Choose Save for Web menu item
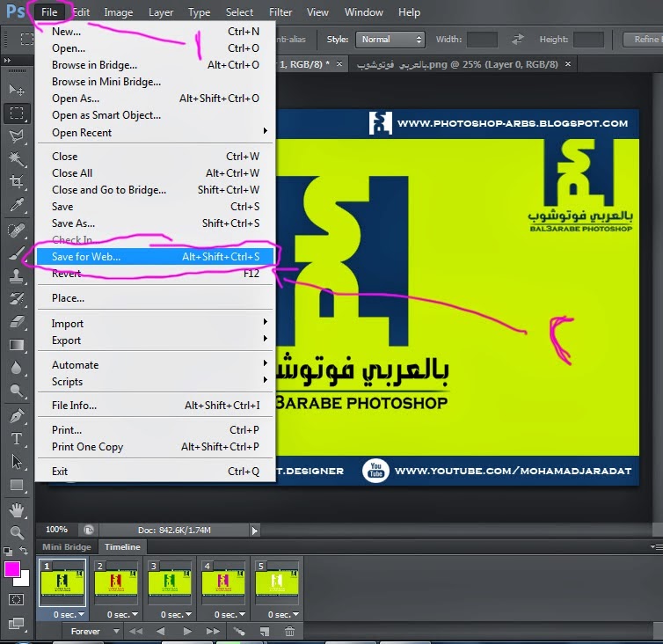Image resolution: width=663 pixels, height=644 pixels. [155, 256]
